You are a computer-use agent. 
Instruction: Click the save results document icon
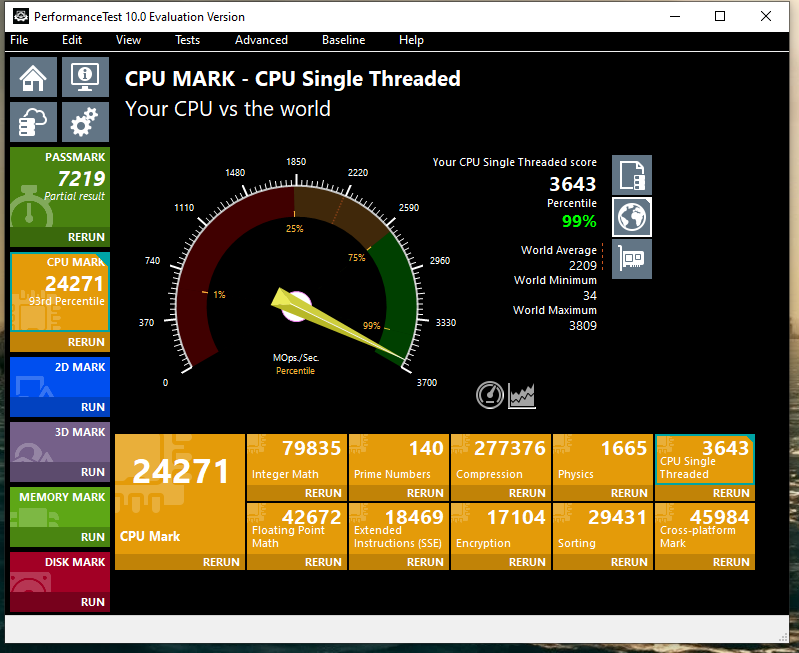coord(632,175)
